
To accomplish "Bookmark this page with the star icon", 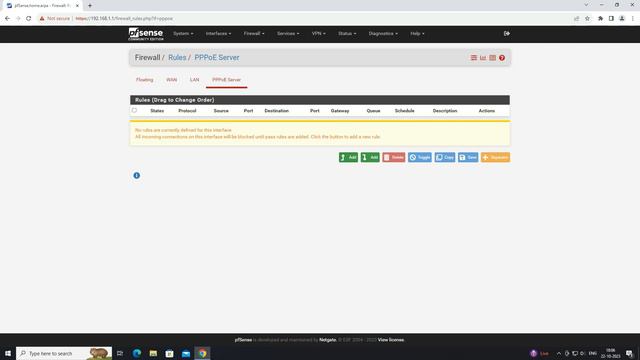I will pyautogui.click(x=587, y=18).
